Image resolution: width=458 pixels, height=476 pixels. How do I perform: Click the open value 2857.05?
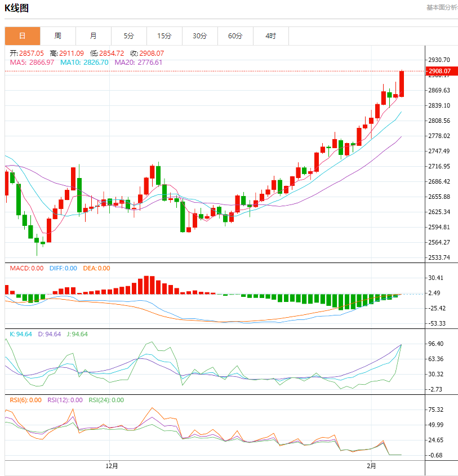(32, 54)
